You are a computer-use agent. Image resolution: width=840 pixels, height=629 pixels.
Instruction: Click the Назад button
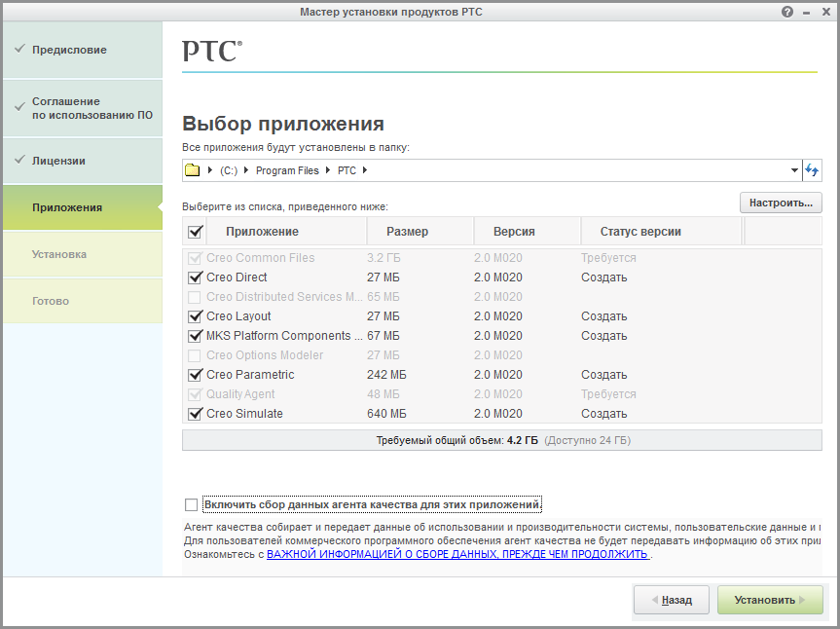click(672, 600)
